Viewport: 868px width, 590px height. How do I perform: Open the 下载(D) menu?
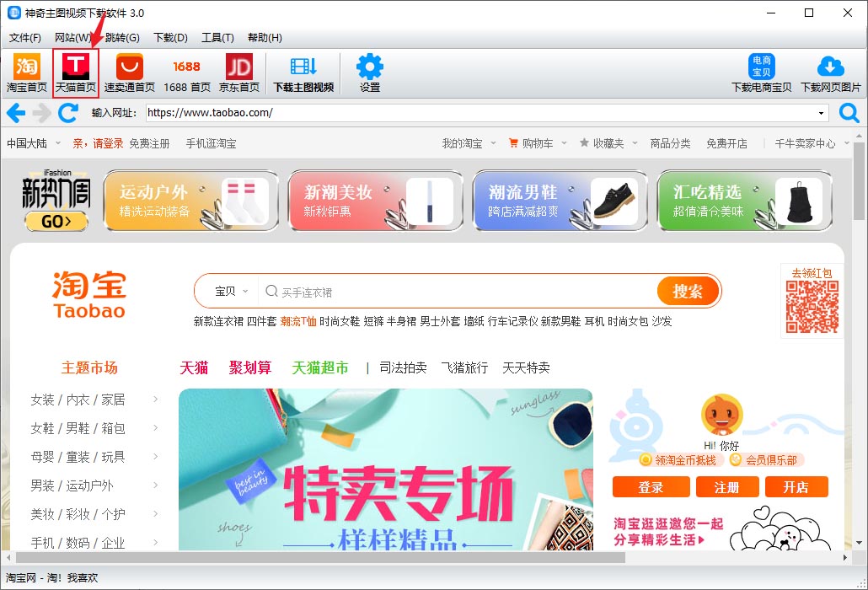coord(170,38)
